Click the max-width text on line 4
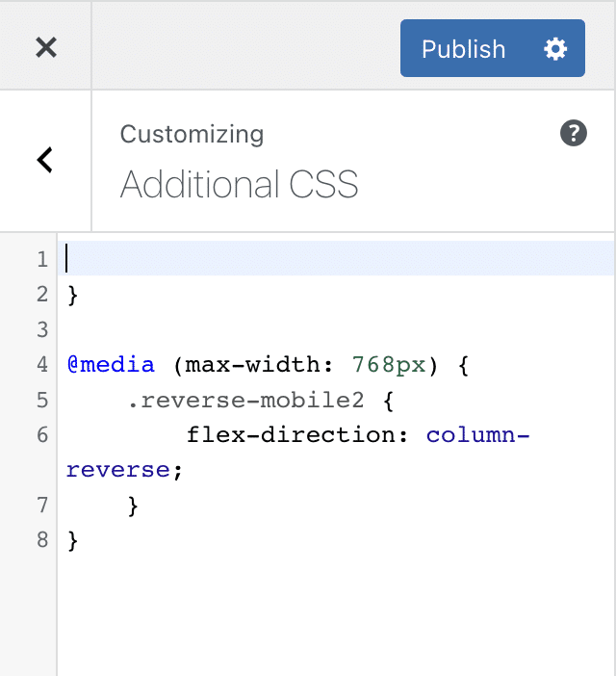Screen dimensions: 616x676 point(252,365)
